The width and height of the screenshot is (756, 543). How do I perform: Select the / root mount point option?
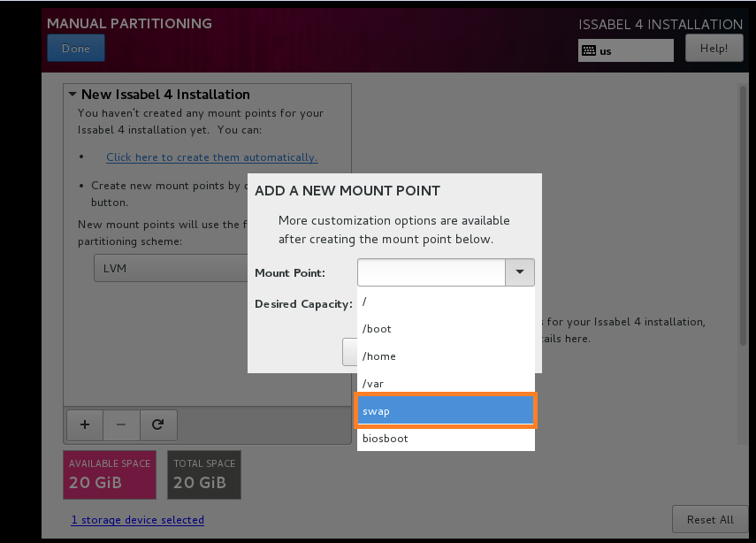[446, 302]
